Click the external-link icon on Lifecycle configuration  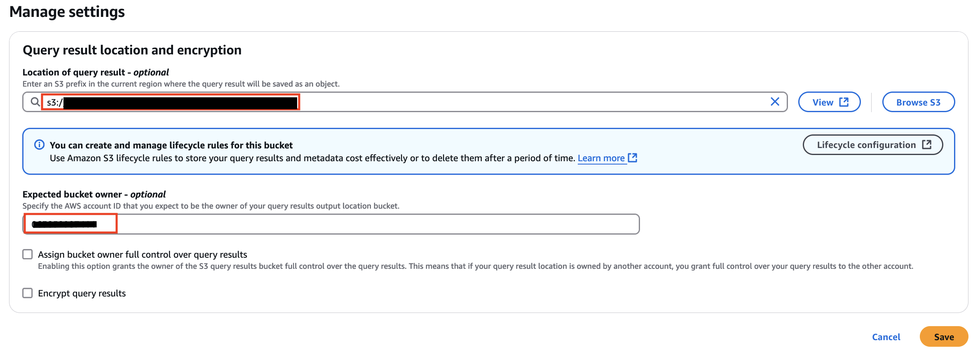click(927, 145)
